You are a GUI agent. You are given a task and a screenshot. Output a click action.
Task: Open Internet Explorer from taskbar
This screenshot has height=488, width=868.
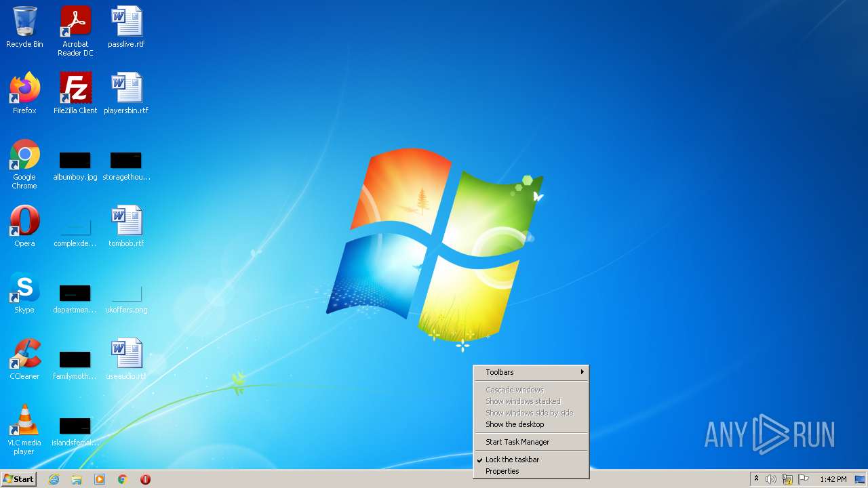pos(54,479)
